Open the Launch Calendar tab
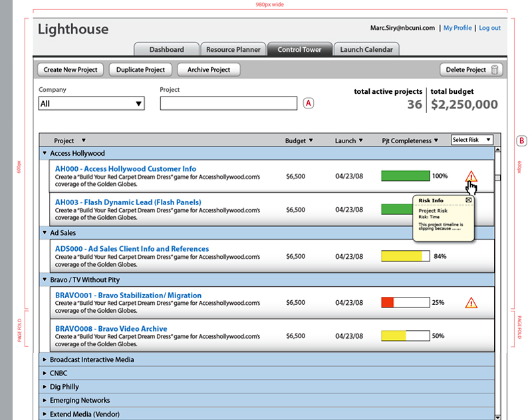This screenshot has width=532, height=420. pos(365,49)
